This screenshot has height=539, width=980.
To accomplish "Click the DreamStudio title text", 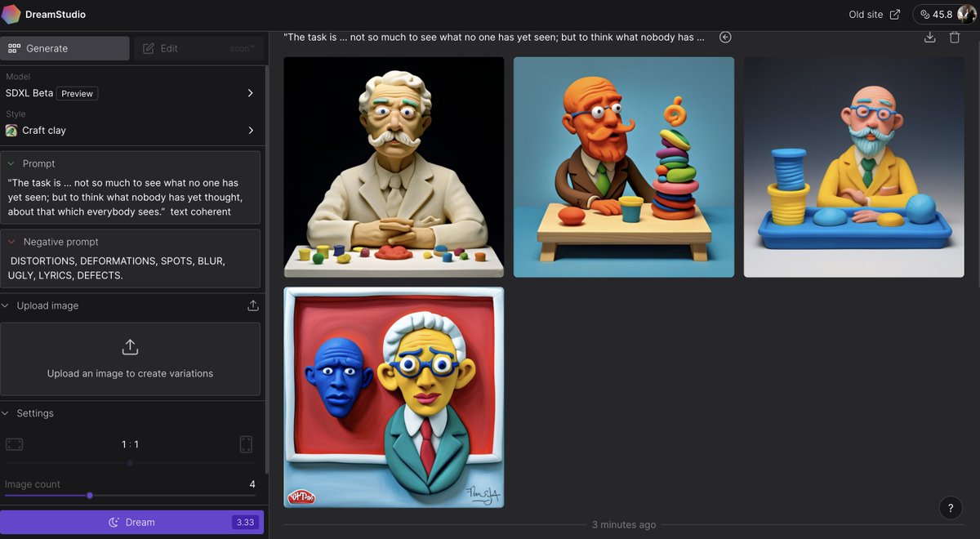I will 56,15.
